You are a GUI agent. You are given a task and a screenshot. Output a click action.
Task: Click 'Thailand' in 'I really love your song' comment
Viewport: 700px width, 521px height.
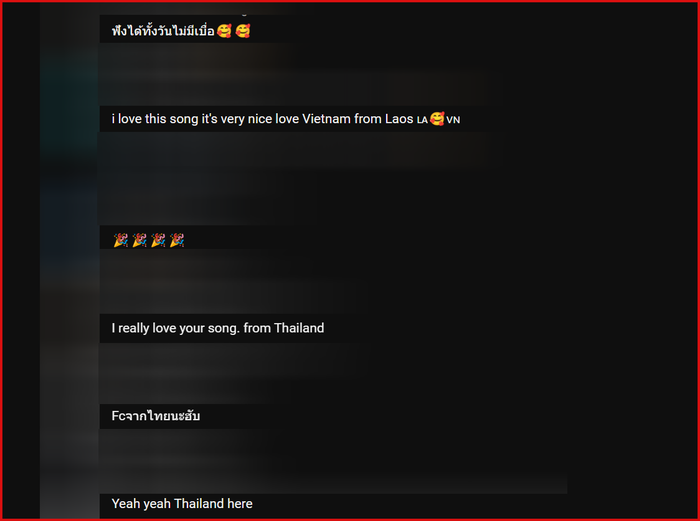[x=299, y=328]
